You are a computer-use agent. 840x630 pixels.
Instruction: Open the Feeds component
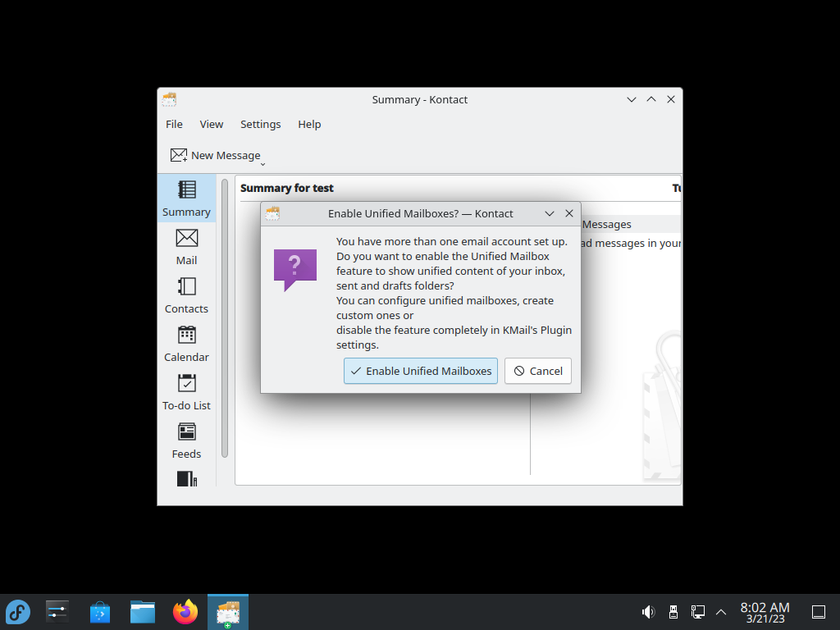pos(186,441)
